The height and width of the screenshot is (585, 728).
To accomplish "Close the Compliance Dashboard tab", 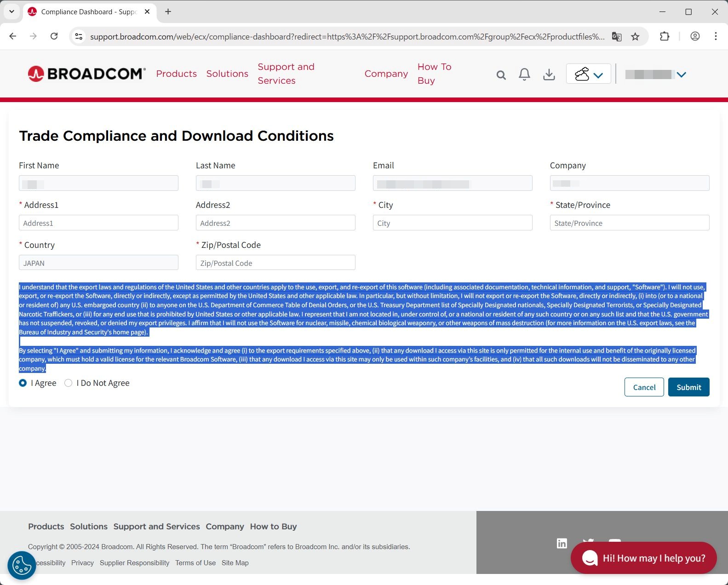I will pyautogui.click(x=147, y=11).
